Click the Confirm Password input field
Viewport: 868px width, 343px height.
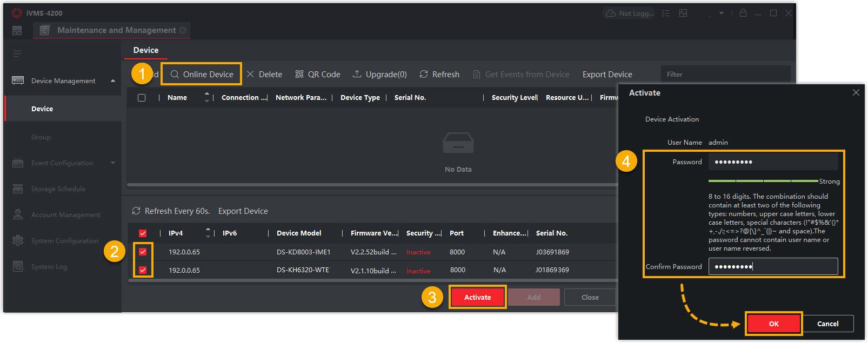[x=773, y=266]
